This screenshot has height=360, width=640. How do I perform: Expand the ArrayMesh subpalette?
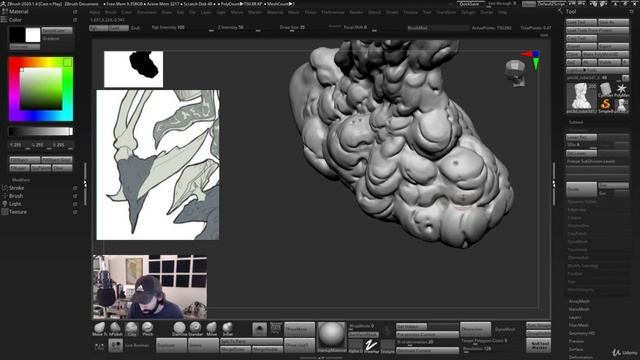coord(579,301)
